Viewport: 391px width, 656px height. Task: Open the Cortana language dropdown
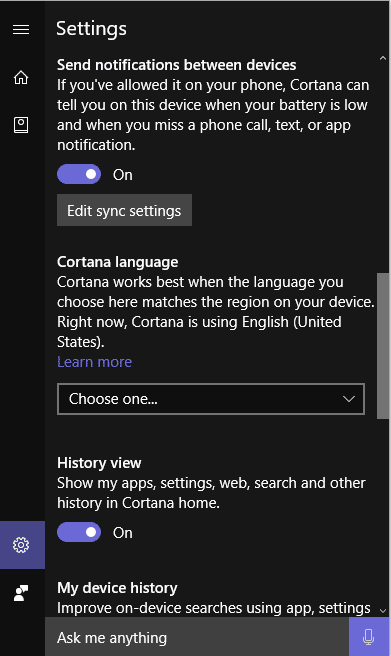(211, 399)
